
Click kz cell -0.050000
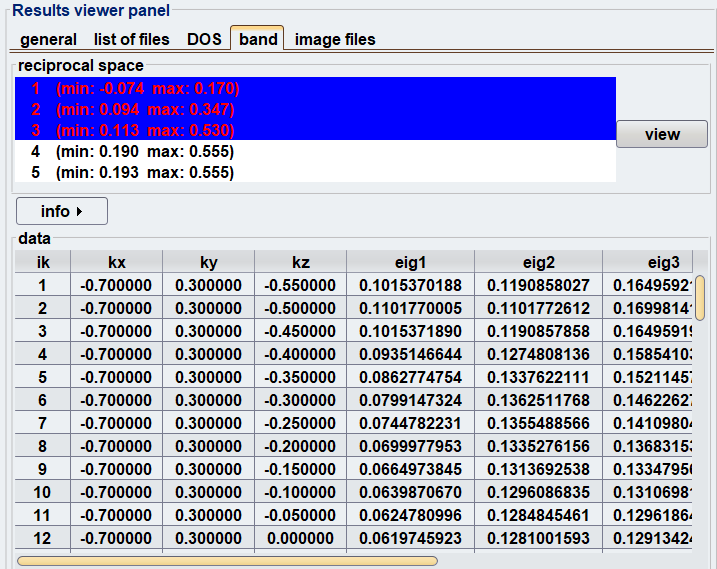tap(300, 515)
